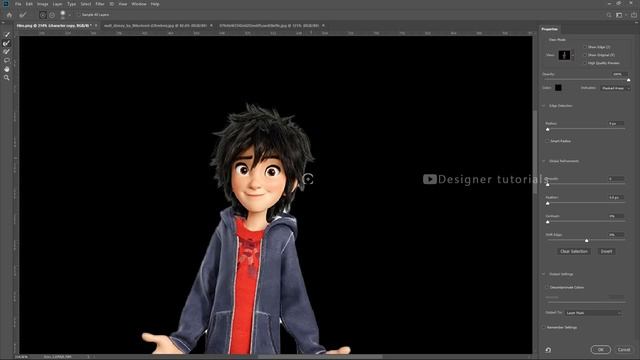Viewport: 640px width, 360px height.
Task: Open the Layer menu
Action: click(x=57, y=4)
